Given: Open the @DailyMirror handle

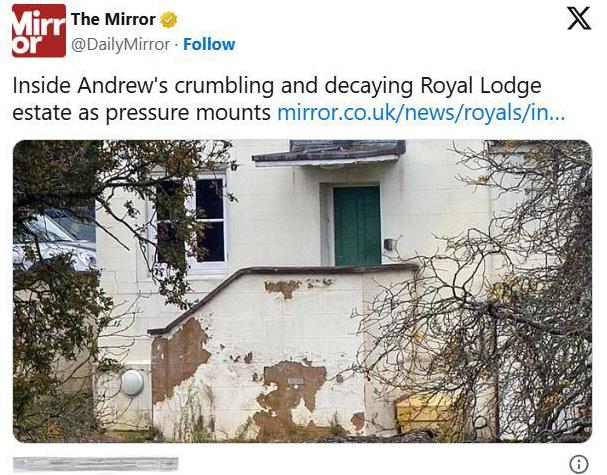Looking at the screenshot, I should [x=120, y=44].
